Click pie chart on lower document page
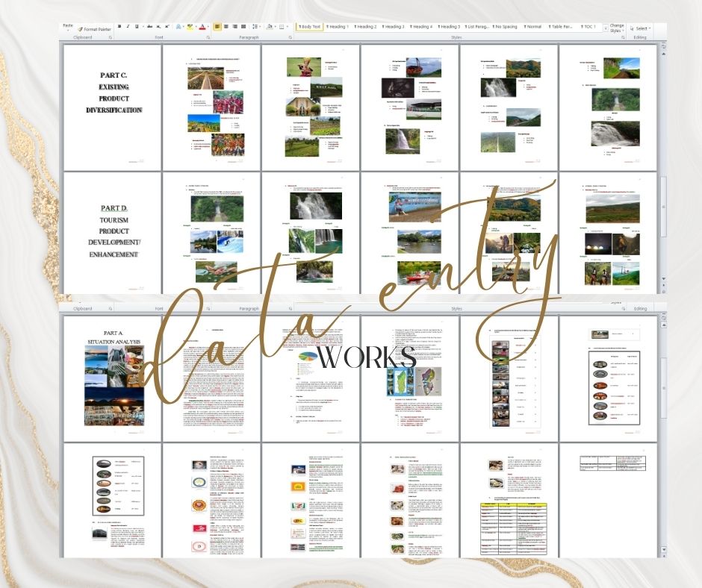This screenshot has height=588, width=702. point(307,357)
